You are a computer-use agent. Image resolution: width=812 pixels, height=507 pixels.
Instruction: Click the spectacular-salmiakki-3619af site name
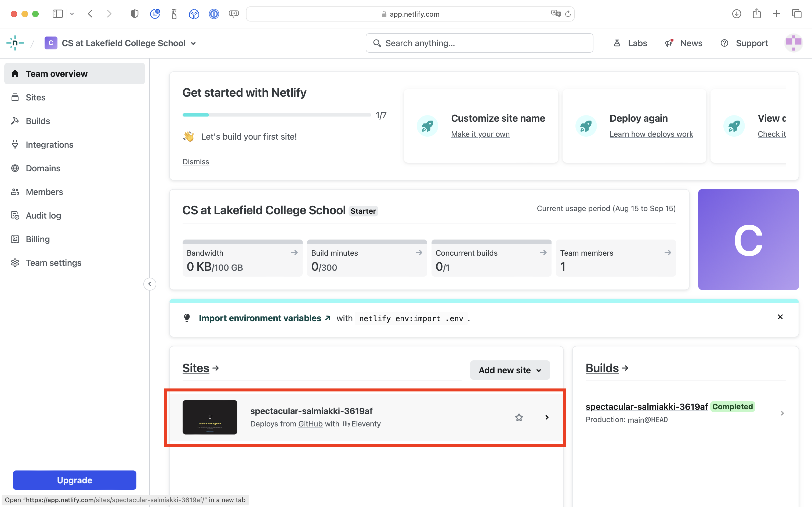point(311,411)
